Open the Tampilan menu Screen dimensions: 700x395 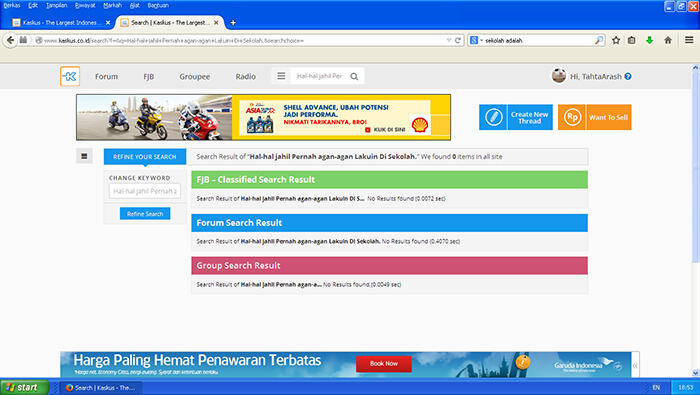(x=56, y=5)
